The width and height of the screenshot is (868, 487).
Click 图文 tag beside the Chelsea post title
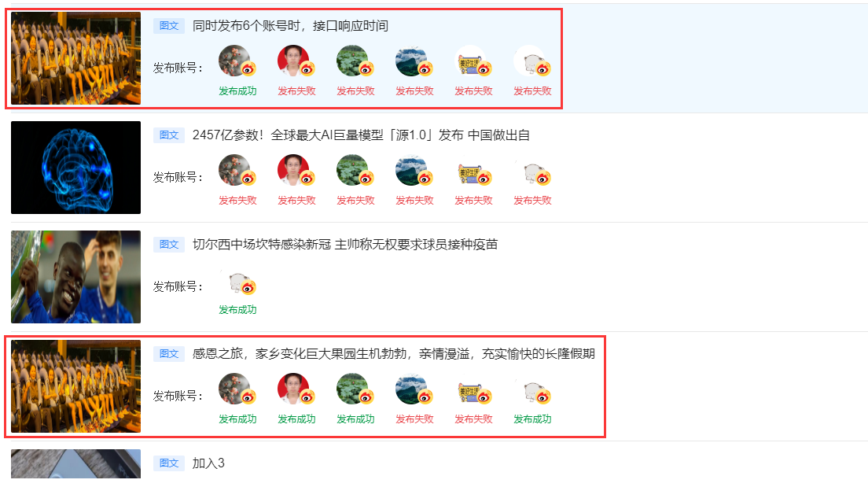pyautogui.click(x=169, y=245)
